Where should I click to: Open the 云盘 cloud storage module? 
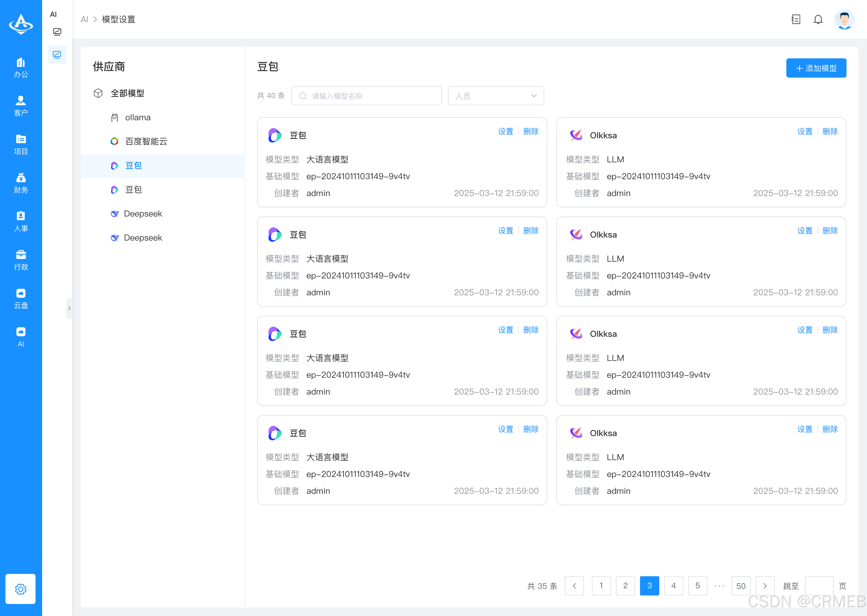[21, 299]
